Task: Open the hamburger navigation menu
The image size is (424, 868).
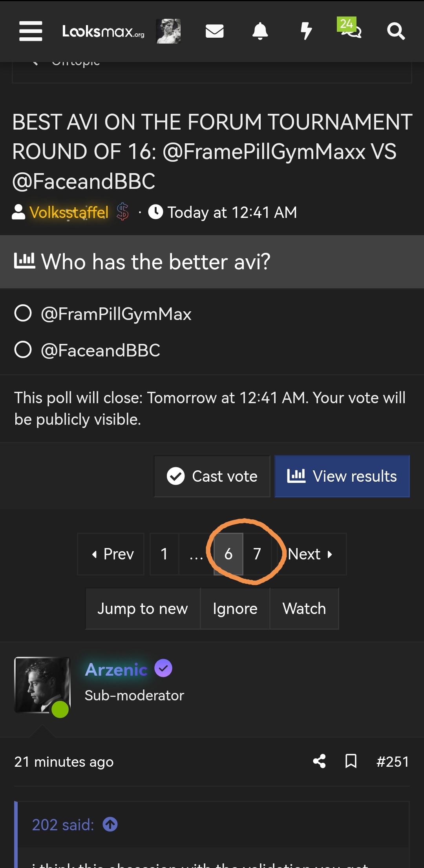Action: click(31, 31)
